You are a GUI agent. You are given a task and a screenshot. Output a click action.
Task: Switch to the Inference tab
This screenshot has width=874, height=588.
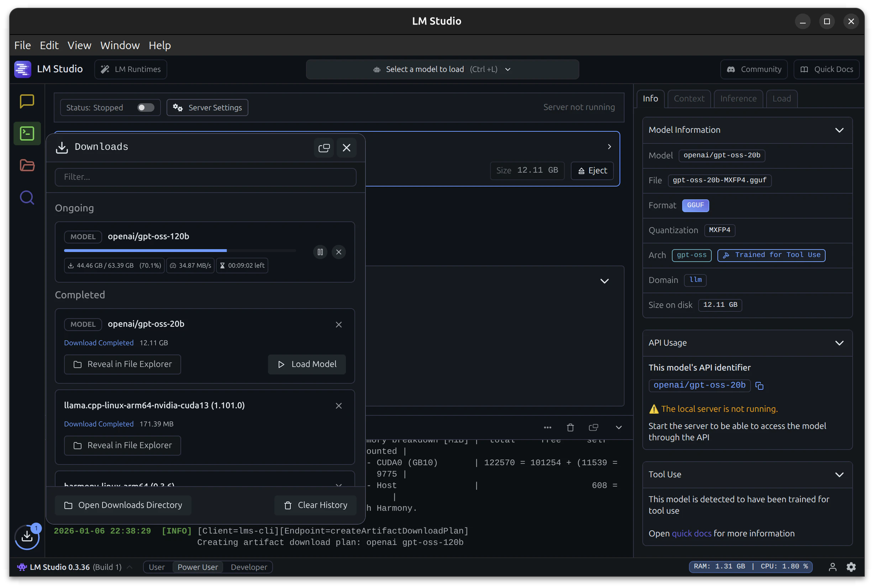pos(738,99)
